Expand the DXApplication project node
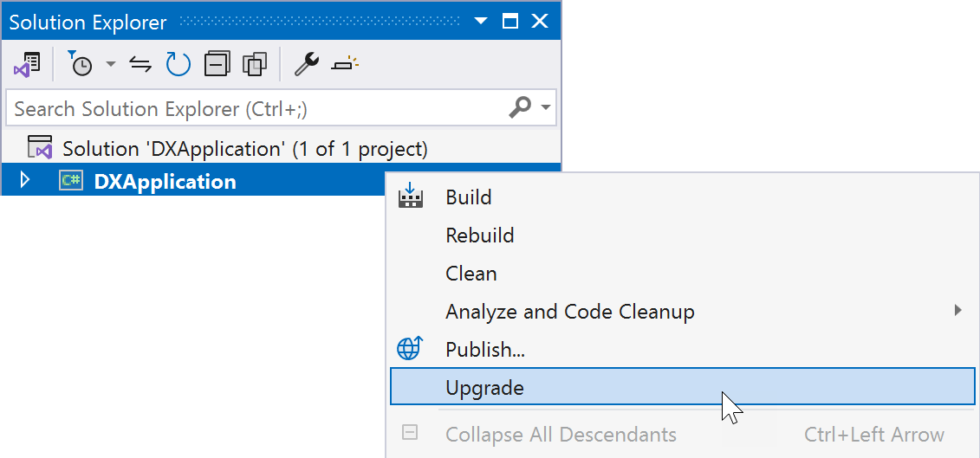The height and width of the screenshot is (458, 980). (x=24, y=181)
